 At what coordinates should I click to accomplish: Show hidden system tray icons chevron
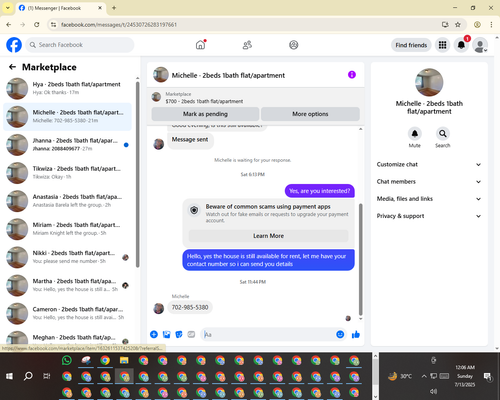[424, 376]
